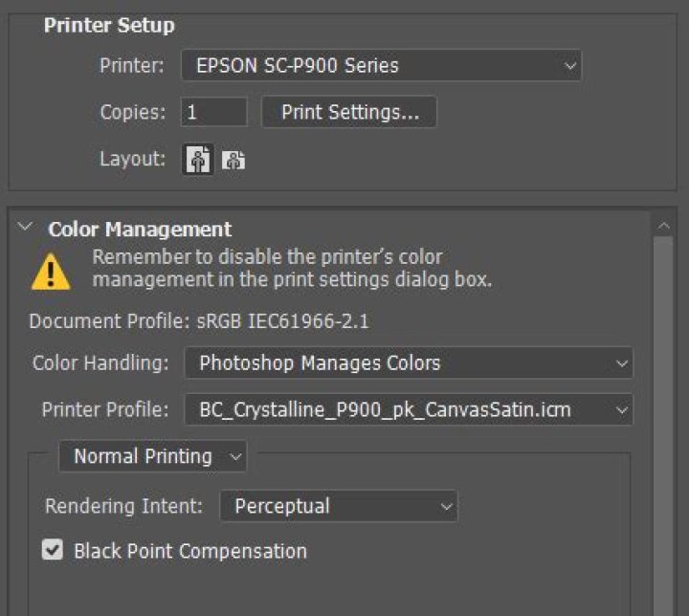Click the Rendering Intent label

tap(123, 506)
